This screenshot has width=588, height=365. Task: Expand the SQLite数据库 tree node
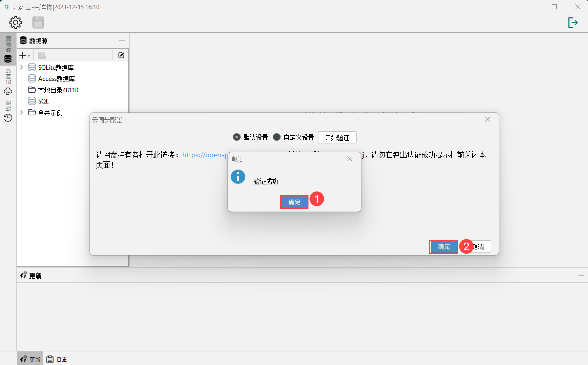(x=22, y=67)
